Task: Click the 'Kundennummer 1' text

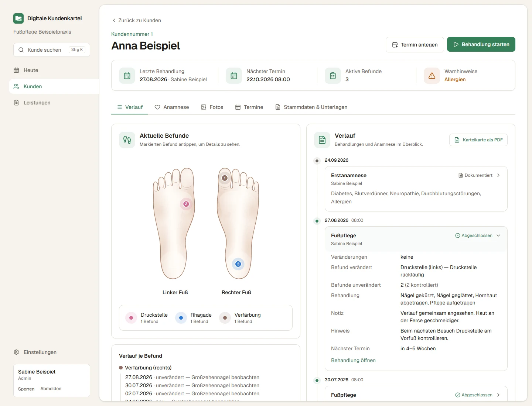Action: 132,34
